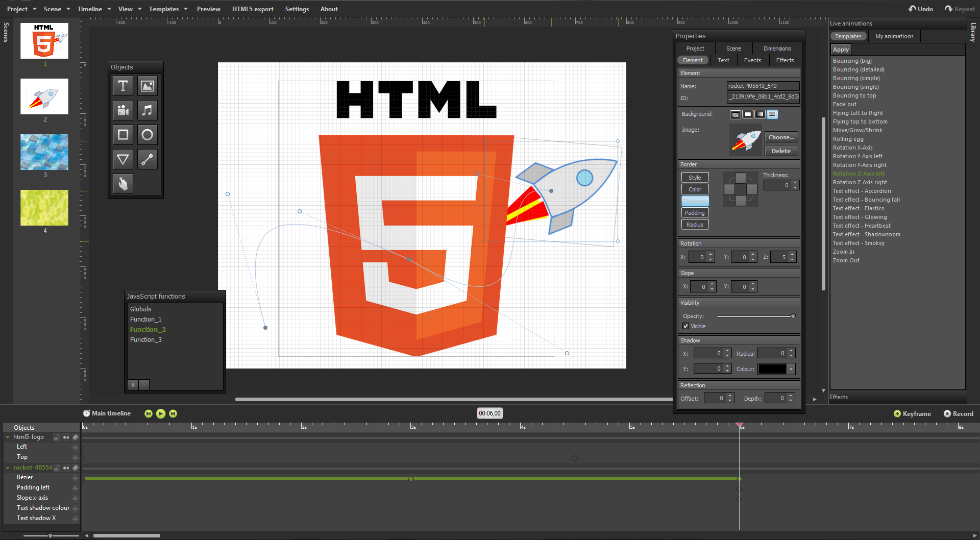Select the border Radius button

[x=695, y=225]
